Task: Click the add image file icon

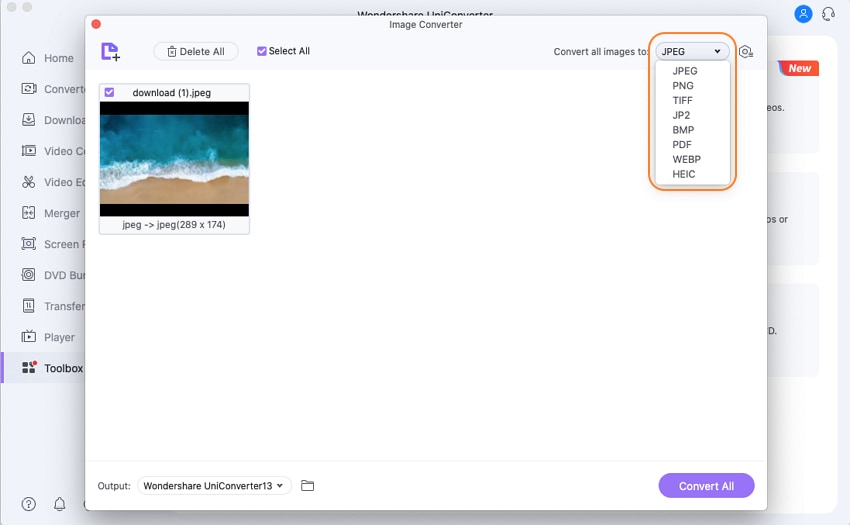Action: pyautogui.click(x=111, y=52)
